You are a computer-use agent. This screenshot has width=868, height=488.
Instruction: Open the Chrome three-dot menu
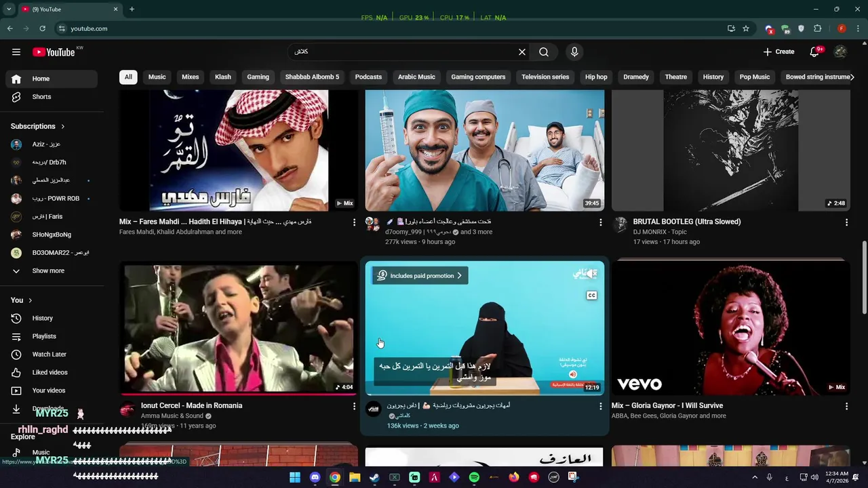pos(859,28)
